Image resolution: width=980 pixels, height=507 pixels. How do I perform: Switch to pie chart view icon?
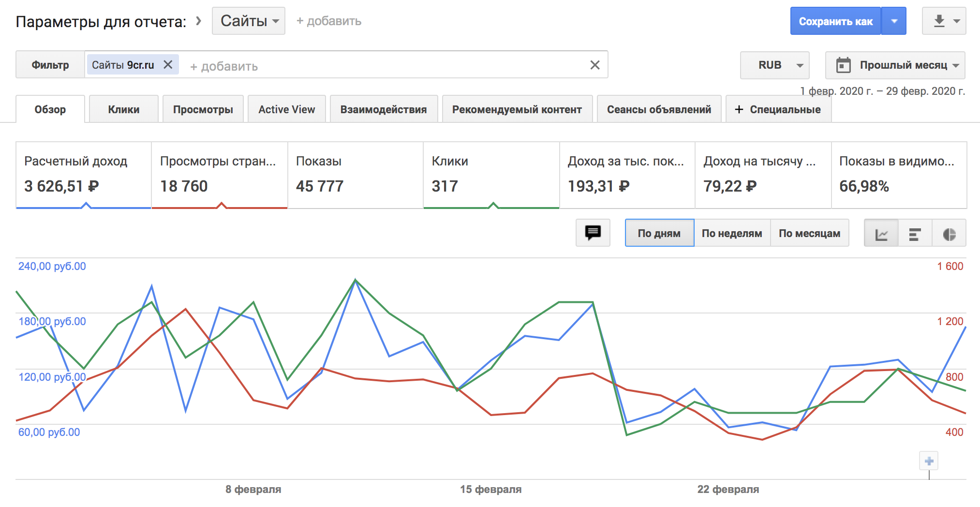pos(949,234)
